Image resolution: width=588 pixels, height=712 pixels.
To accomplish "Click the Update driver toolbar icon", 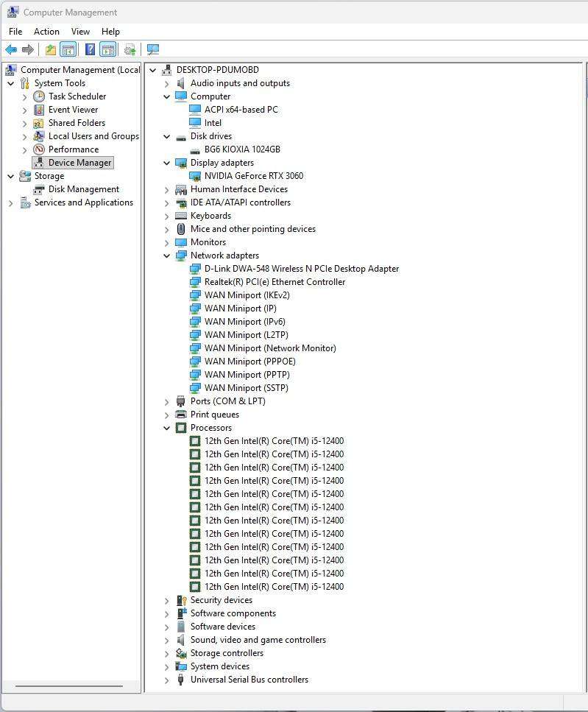I will (x=130, y=49).
